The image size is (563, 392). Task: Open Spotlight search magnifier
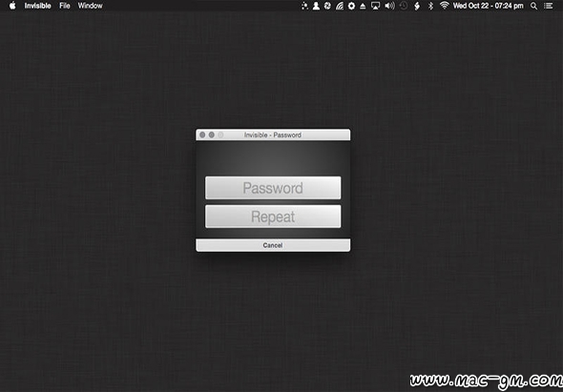point(534,6)
